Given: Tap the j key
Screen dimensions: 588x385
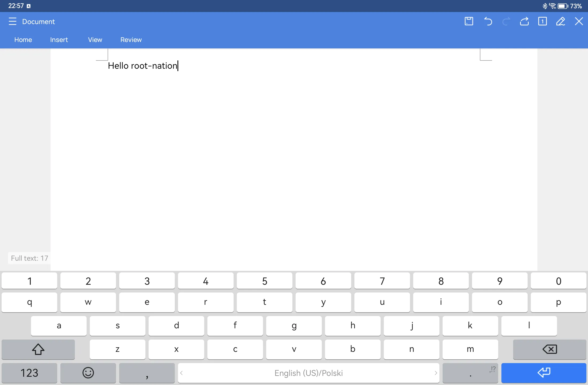Looking at the screenshot, I should 412,326.
